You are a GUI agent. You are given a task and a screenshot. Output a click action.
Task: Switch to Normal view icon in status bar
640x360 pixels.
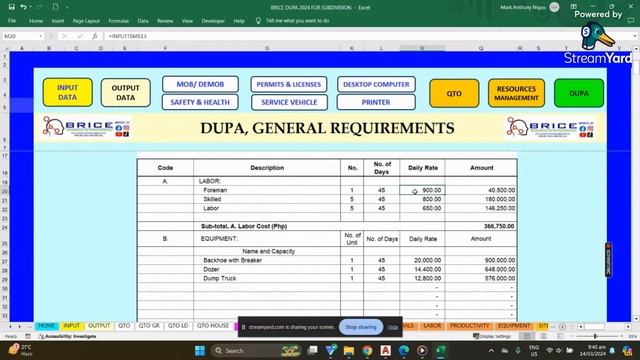pos(527,336)
